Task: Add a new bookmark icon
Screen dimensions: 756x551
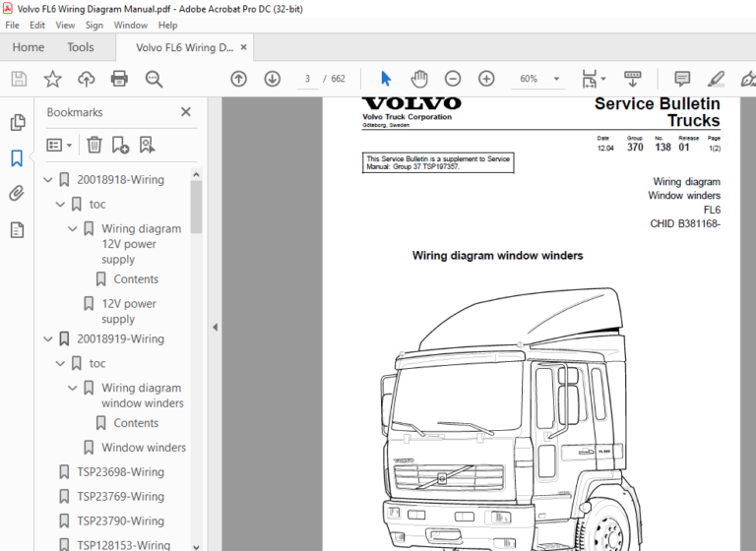Action: click(x=120, y=145)
